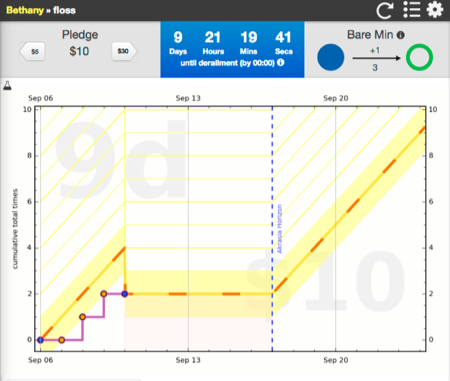Click the info icon next to Bare Min

tap(401, 35)
